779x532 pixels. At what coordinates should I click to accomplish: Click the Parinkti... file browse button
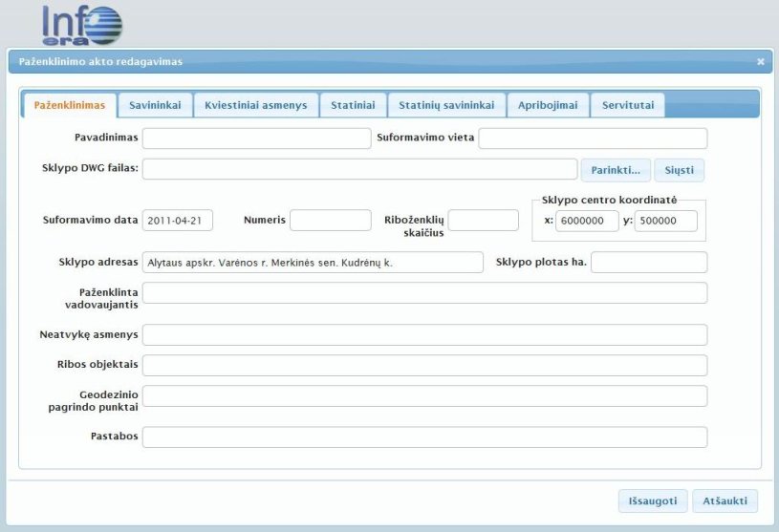(x=616, y=170)
